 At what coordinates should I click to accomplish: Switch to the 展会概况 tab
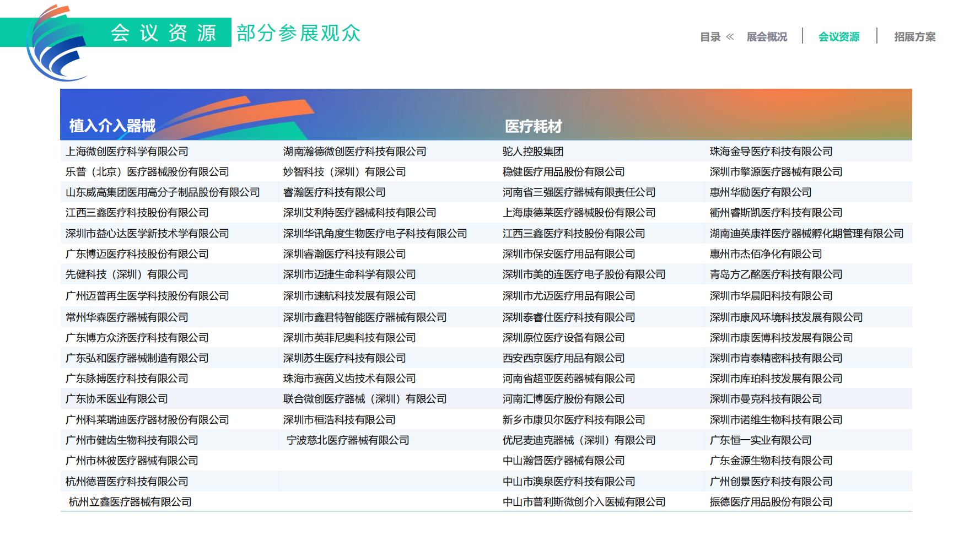click(x=767, y=37)
